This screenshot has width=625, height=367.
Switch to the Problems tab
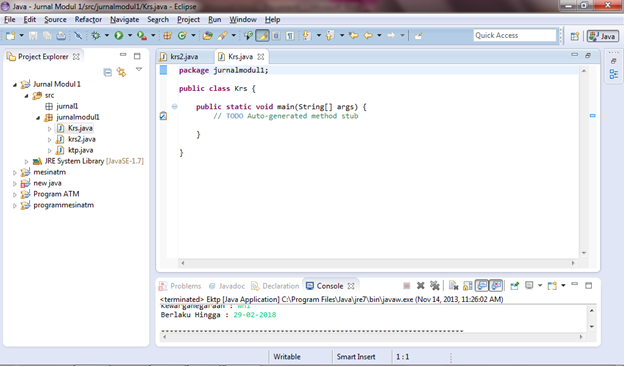[x=180, y=286]
